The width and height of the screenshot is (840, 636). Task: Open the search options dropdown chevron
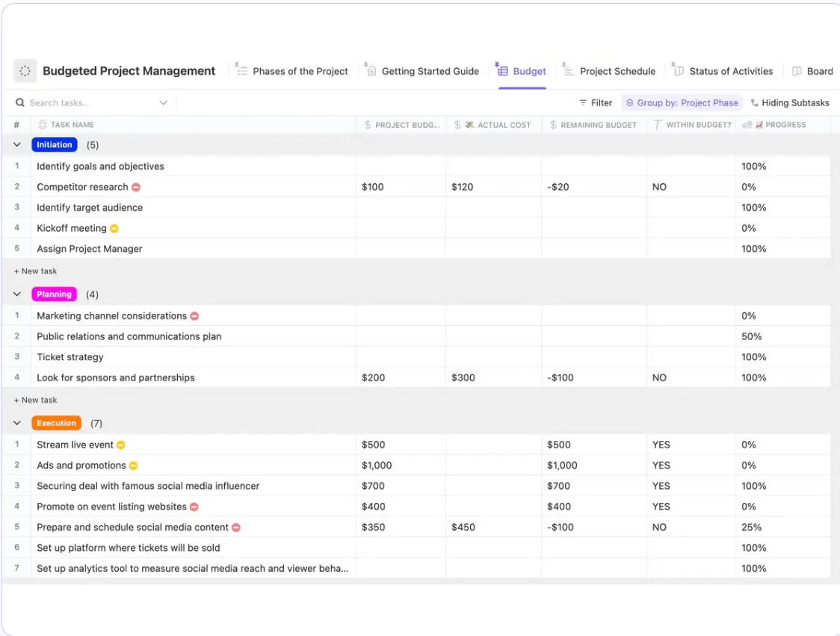coord(164,102)
